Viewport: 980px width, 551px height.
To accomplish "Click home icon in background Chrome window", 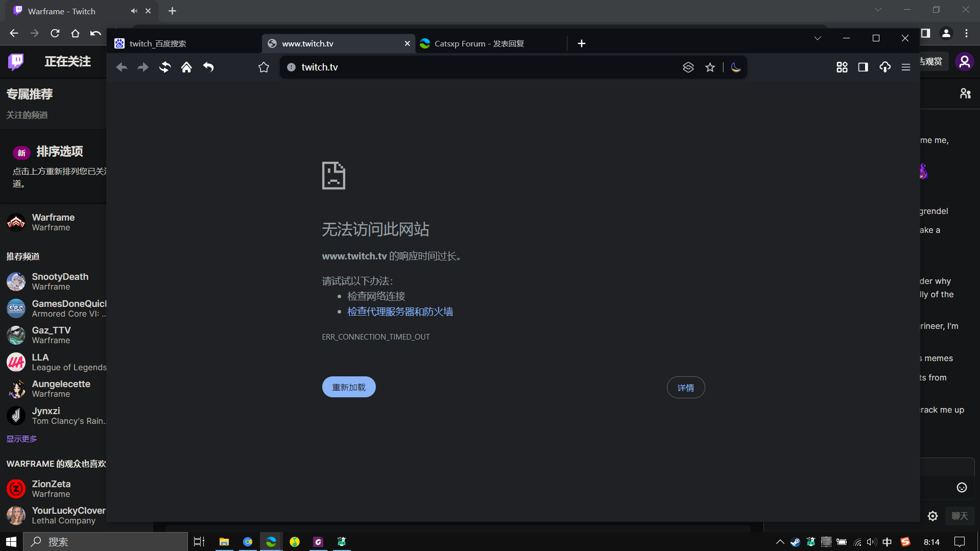I will pos(75,33).
